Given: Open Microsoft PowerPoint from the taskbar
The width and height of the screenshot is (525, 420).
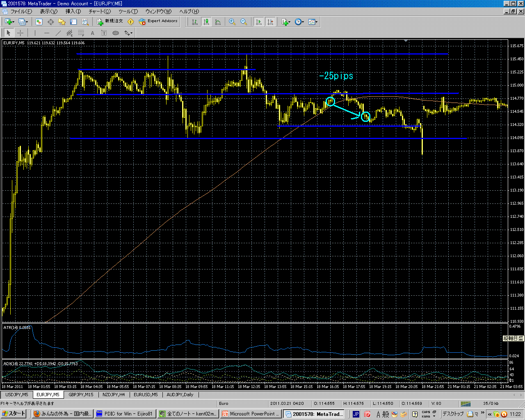Looking at the screenshot, I should coord(251,414).
